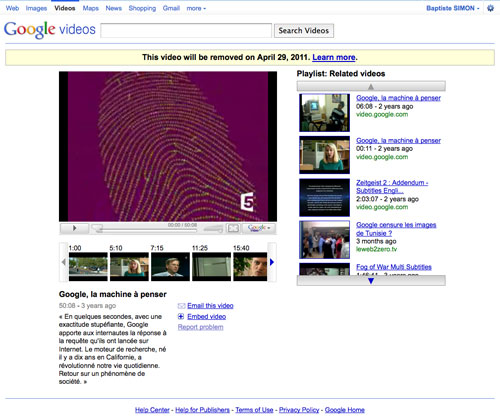The height and width of the screenshot is (420, 500).
Task: Click the leweb2zero.tv source text
Action: pos(376,249)
